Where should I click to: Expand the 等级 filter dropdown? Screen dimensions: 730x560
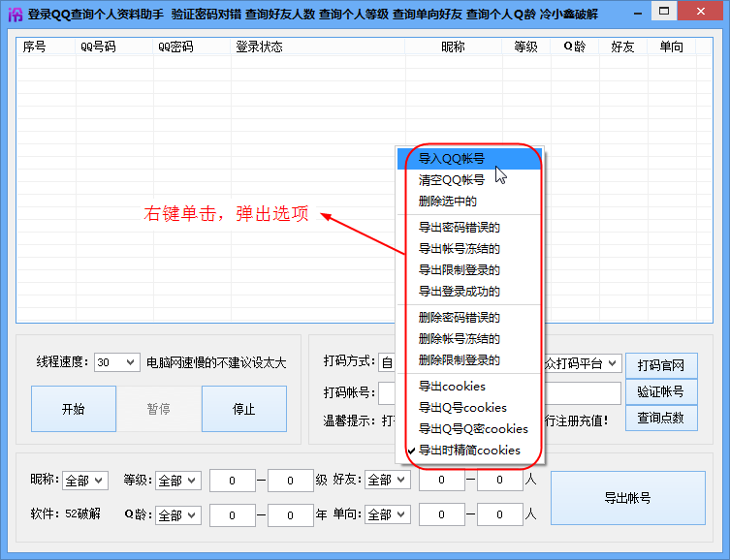178,481
